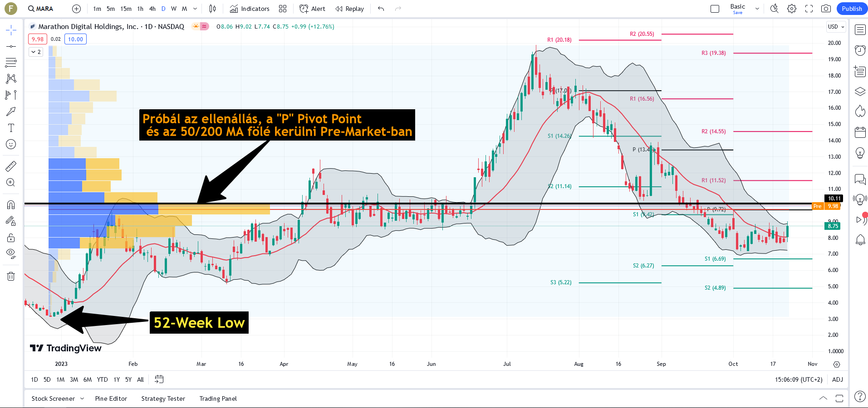Open the emoji and icons tool

pos(11,144)
